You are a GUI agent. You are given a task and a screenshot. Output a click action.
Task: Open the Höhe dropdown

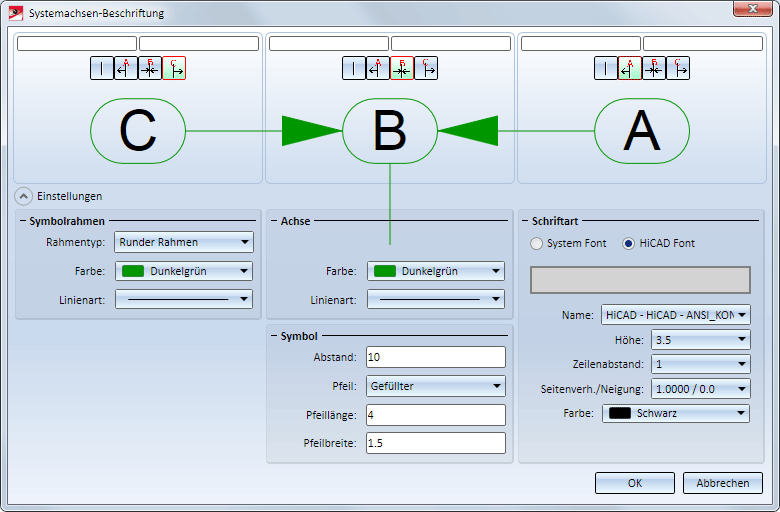pos(700,339)
